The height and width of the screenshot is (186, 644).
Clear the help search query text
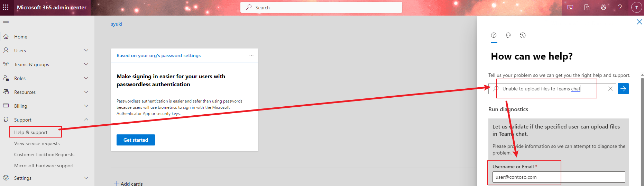pyautogui.click(x=610, y=89)
